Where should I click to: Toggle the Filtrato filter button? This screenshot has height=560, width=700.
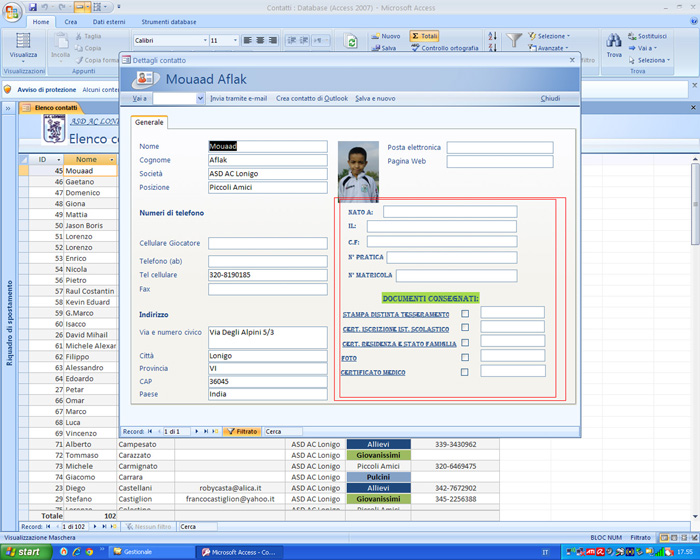[x=242, y=431]
